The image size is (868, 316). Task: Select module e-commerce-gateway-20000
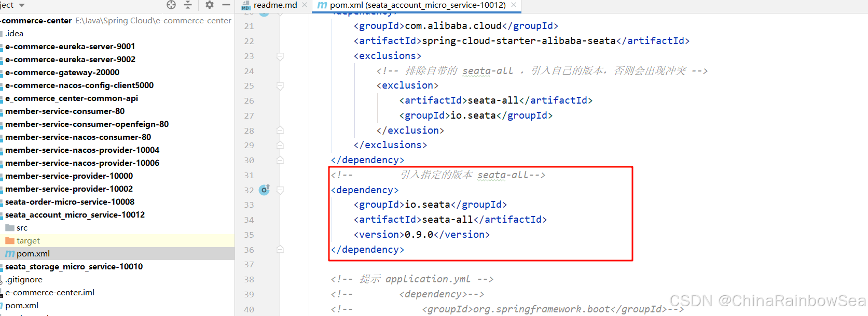click(62, 73)
